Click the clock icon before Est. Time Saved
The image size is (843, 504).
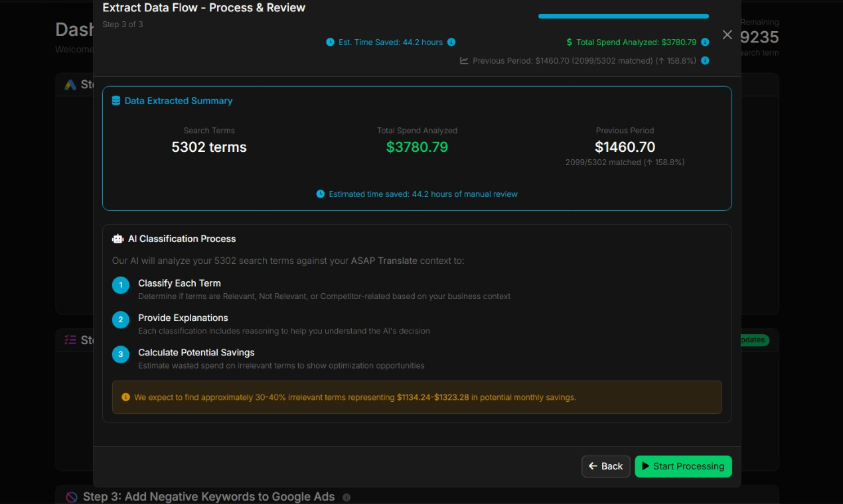click(x=330, y=42)
